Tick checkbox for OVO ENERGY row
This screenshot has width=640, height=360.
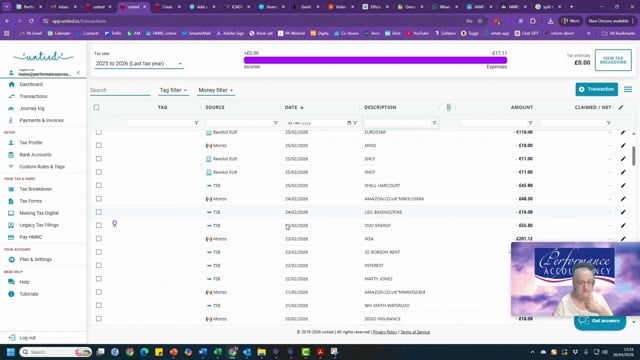pyautogui.click(x=99, y=225)
